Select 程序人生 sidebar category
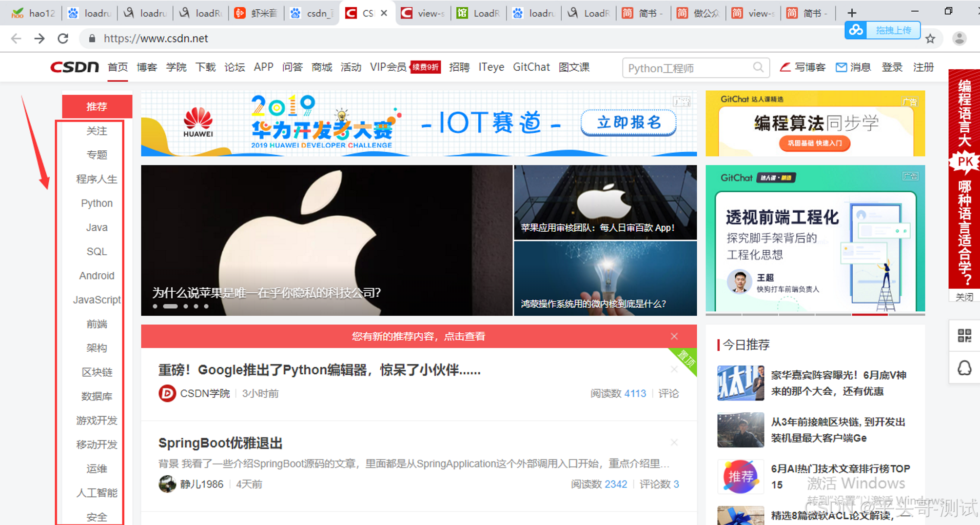 97,179
